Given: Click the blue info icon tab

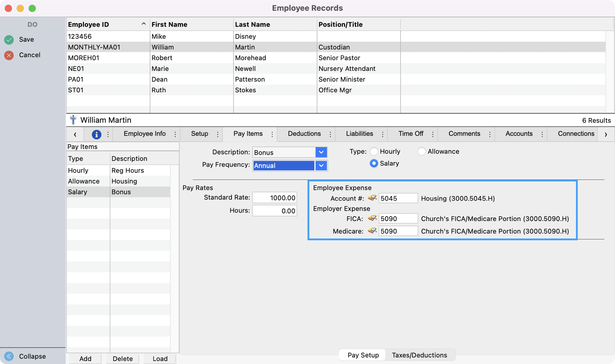Looking at the screenshot, I should tap(96, 134).
